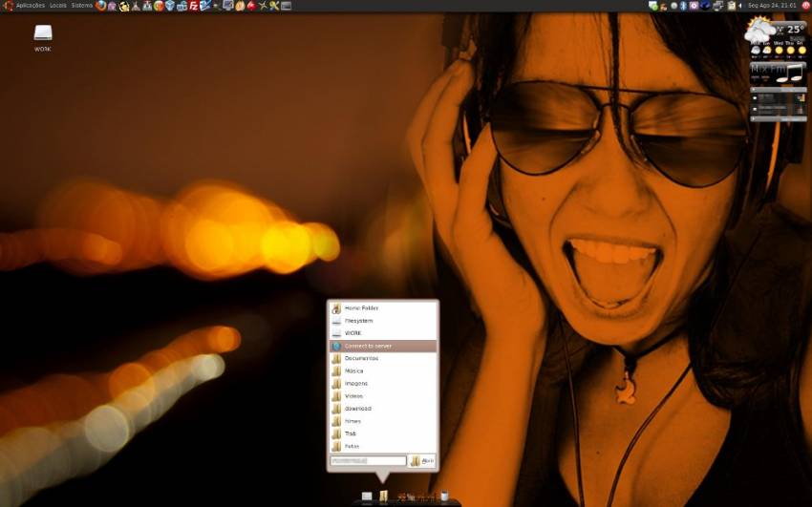Open Documentos folder entry
This screenshot has width=812, height=507.
pyautogui.click(x=383, y=358)
